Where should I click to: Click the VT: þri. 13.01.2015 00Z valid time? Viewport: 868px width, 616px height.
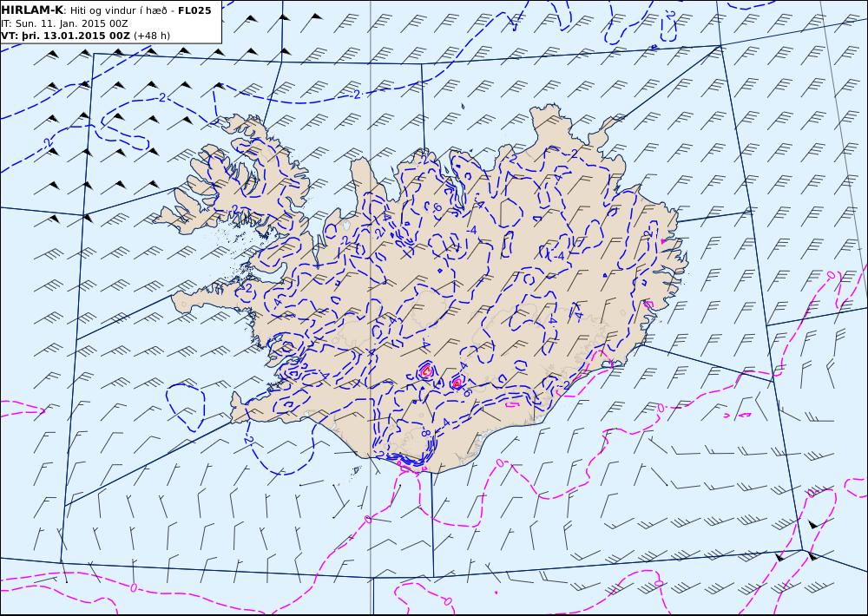[x=65, y=36]
